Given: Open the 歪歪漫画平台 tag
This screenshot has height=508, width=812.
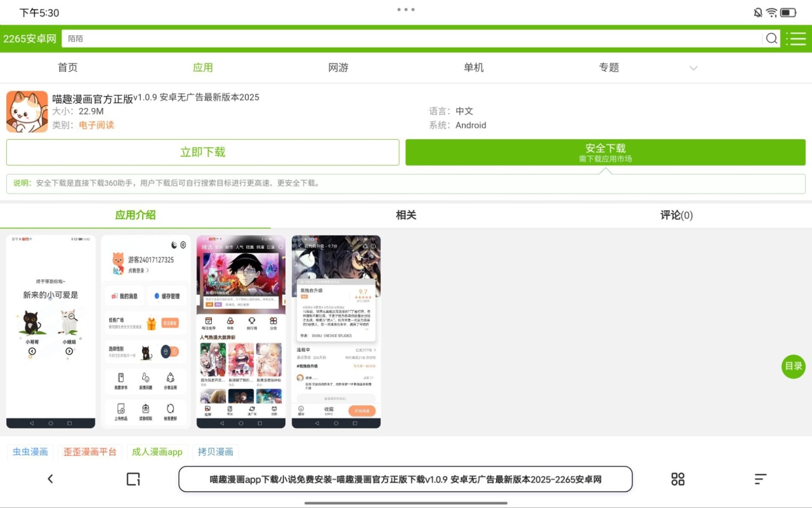Looking at the screenshot, I should [x=90, y=452].
